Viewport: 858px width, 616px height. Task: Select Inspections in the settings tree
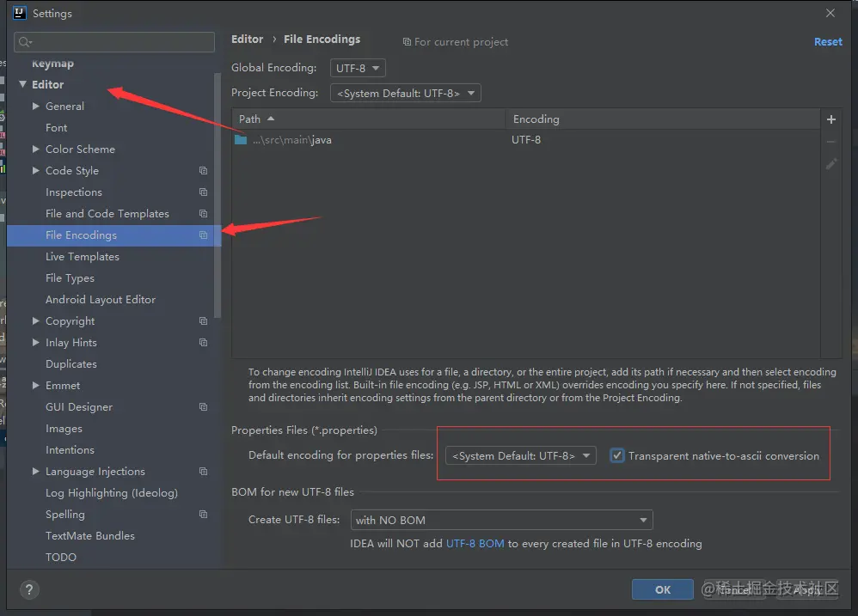pos(74,192)
